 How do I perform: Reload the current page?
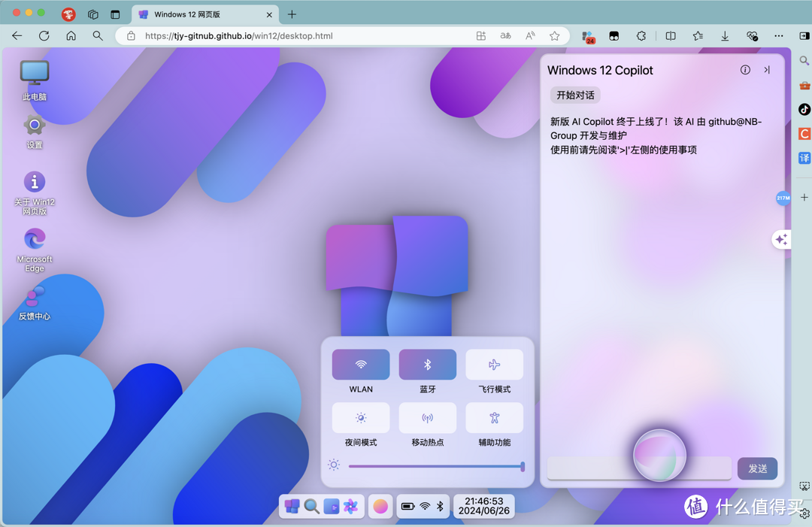44,36
